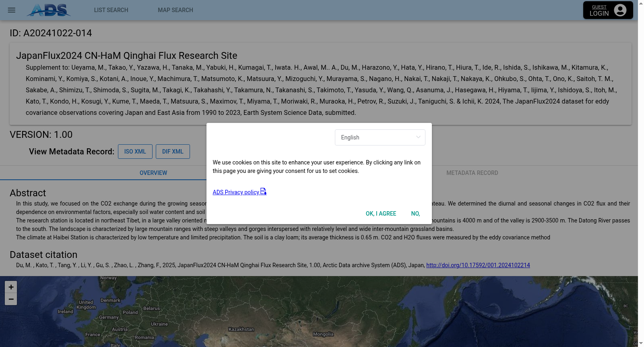Zoom in on the map
The height and width of the screenshot is (347, 644).
point(11,287)
